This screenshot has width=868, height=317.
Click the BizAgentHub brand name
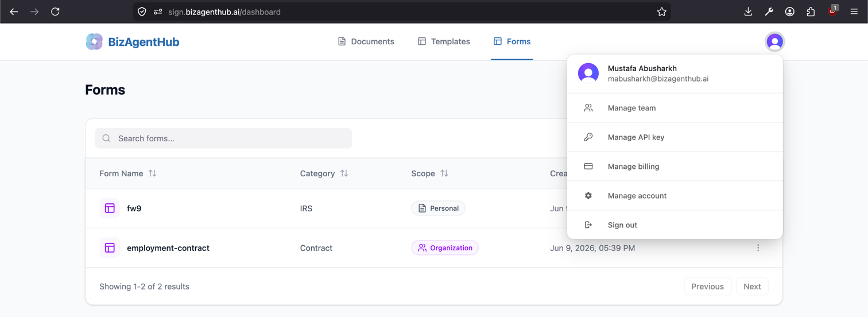point(144,41)
